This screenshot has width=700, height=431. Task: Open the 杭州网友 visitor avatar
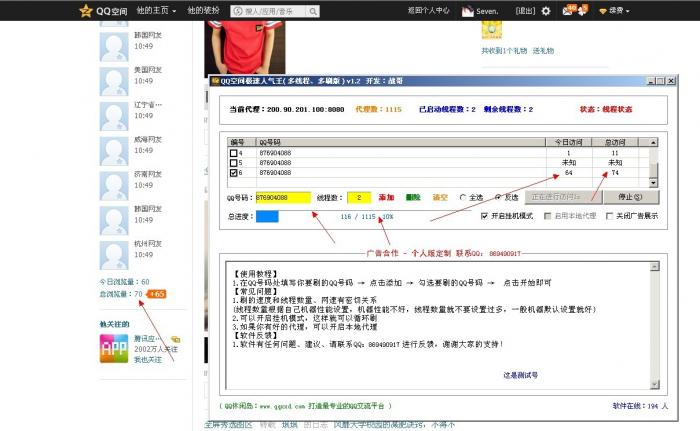tap(114, 255)
